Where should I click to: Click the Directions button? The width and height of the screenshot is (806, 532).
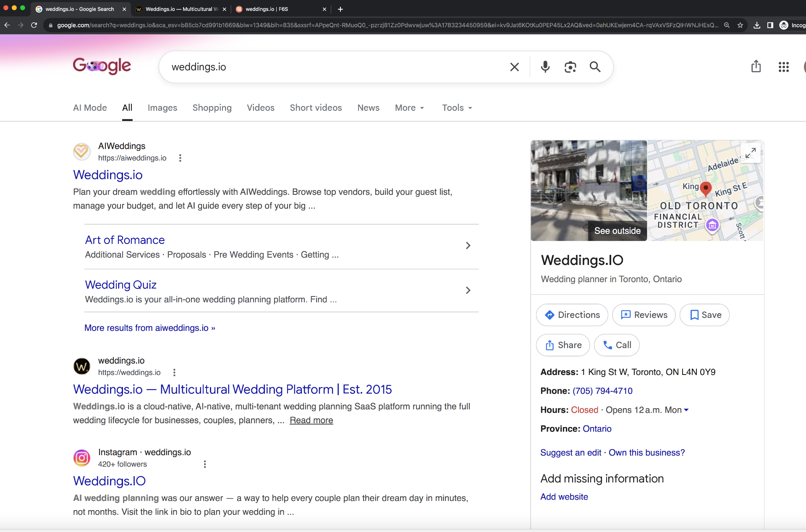[572, 315]
